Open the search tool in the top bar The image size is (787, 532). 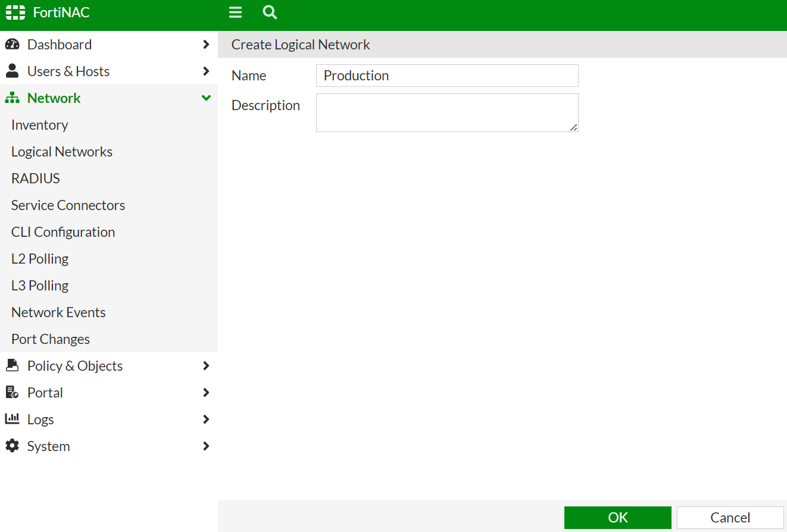(x=270, y=12)
